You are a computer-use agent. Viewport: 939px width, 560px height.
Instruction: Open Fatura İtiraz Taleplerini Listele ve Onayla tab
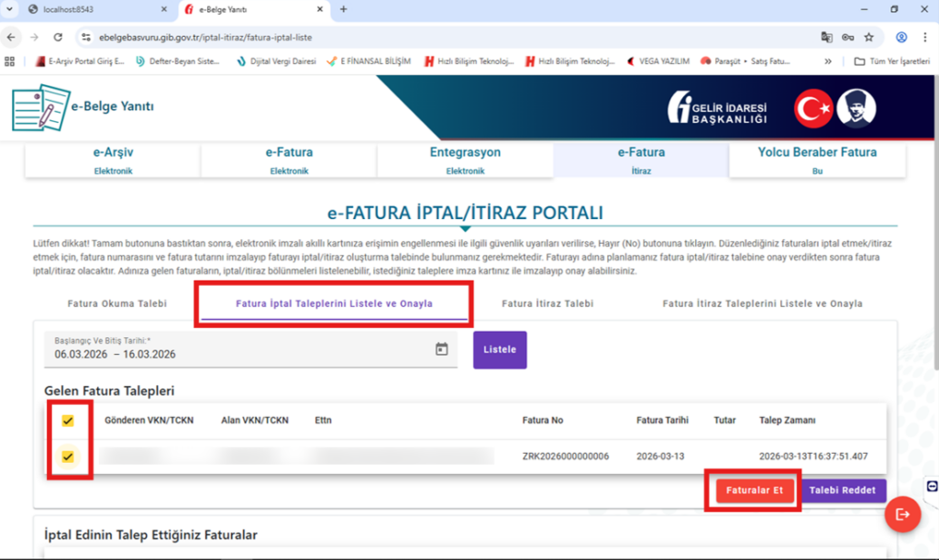[x=762, y=303]
